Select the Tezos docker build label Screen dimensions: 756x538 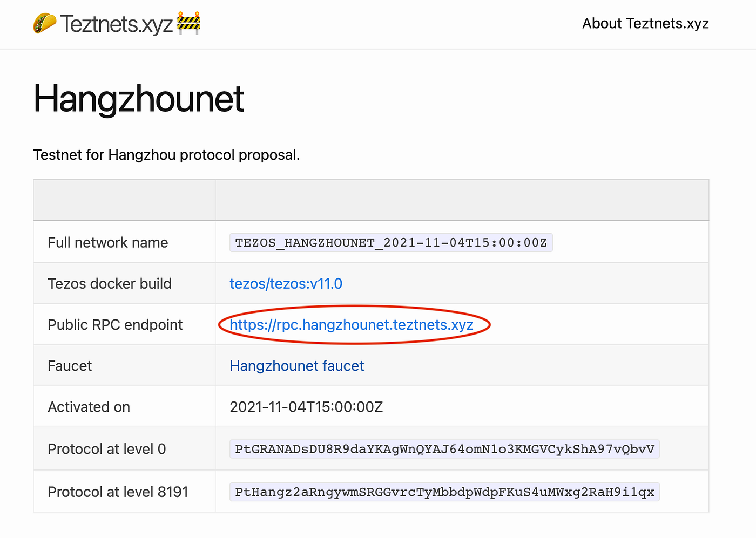pyautogui.click(x=110, y=284)
